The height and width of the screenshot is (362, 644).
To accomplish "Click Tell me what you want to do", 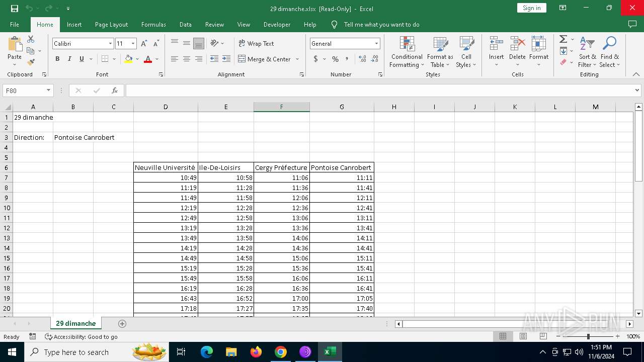I will pyautogui.click(x=381, y=24).
